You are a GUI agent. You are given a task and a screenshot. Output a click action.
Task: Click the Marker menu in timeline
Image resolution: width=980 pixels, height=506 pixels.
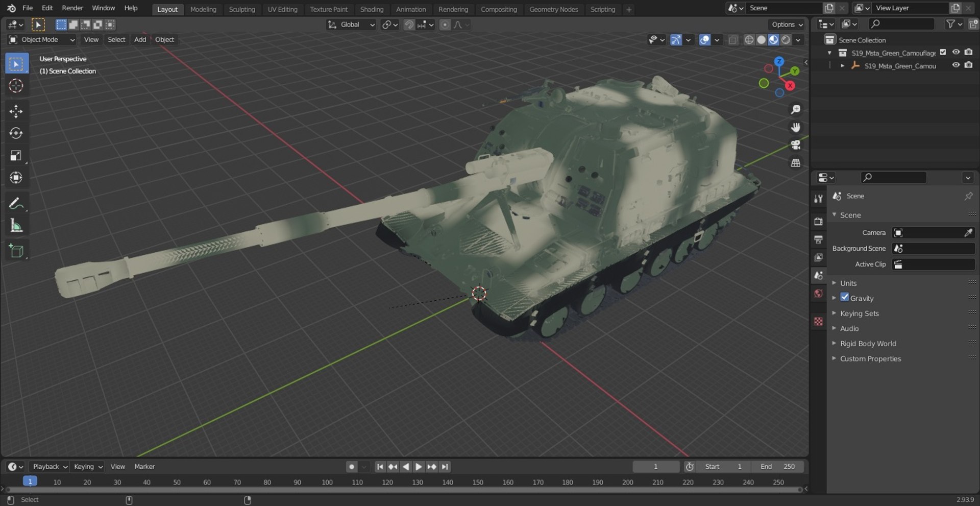(x=144, y=467)
